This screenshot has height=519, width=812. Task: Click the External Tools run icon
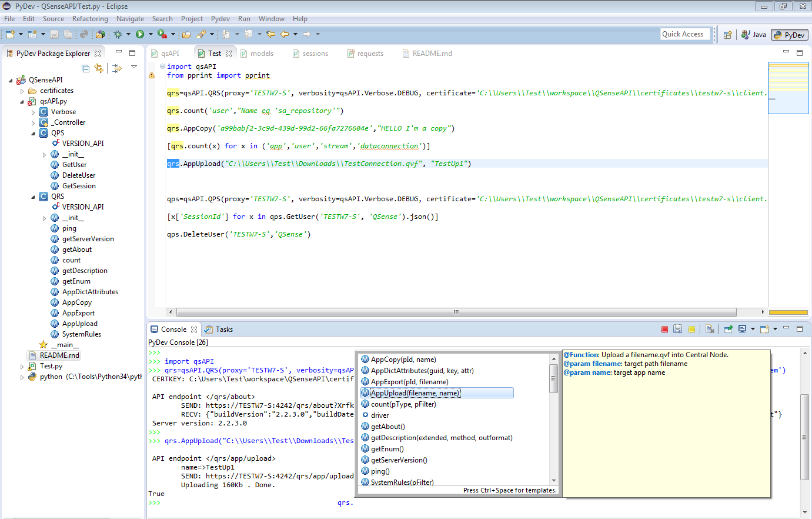coord(162,34)
